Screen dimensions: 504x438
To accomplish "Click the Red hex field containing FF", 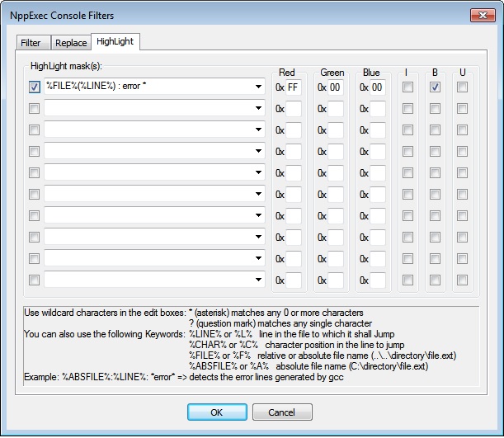I will pyautogui.click(x=293, y=87).
